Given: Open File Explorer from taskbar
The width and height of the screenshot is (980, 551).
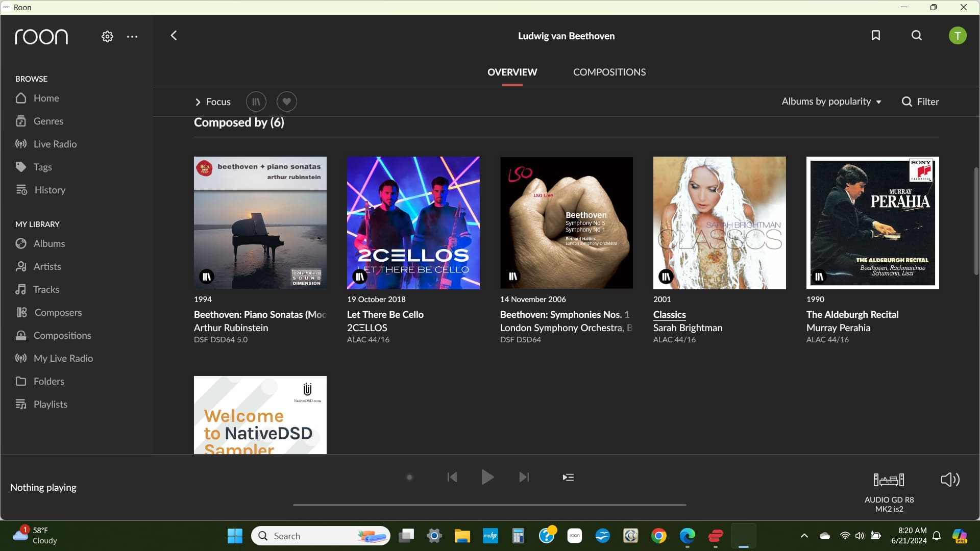Looking at the screenshot, I should click(x=462, y=536).
